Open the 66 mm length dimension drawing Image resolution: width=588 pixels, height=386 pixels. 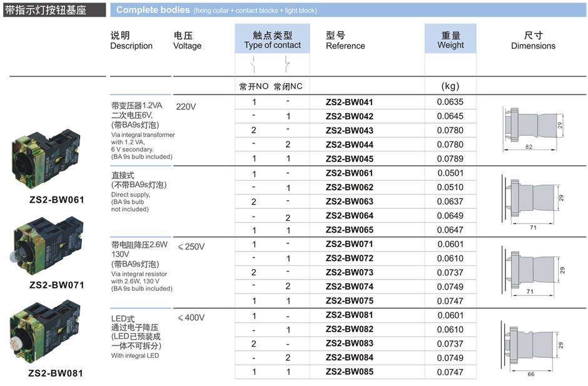[x=532, y=347]
